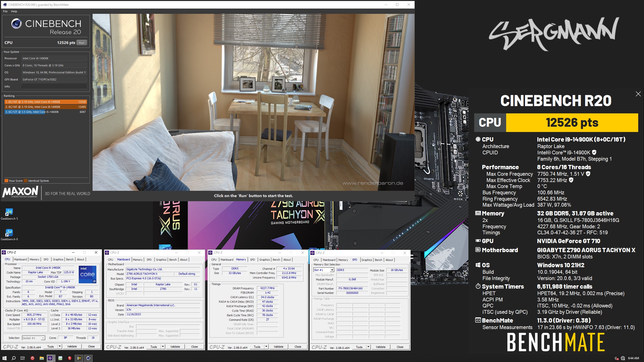Click Close button in first CPU-Z window
The height and width of the screenshot is (362, 644).
coord(91,347)
